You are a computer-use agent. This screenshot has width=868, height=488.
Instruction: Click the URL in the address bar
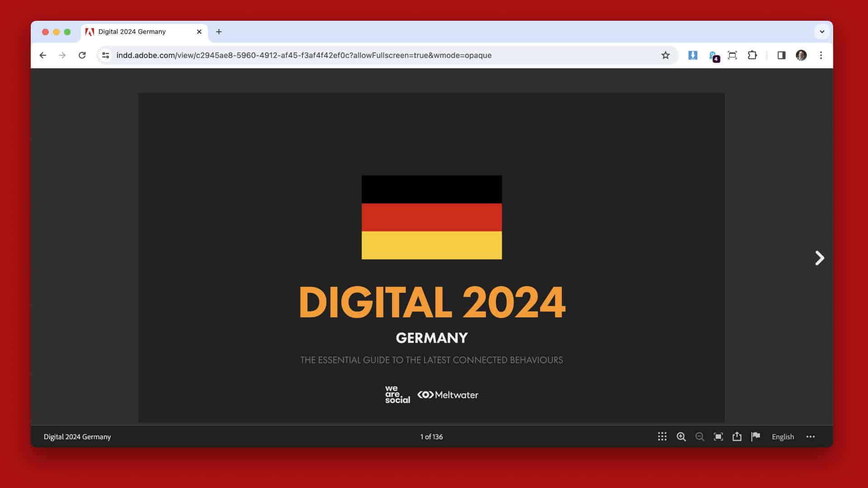304,55
